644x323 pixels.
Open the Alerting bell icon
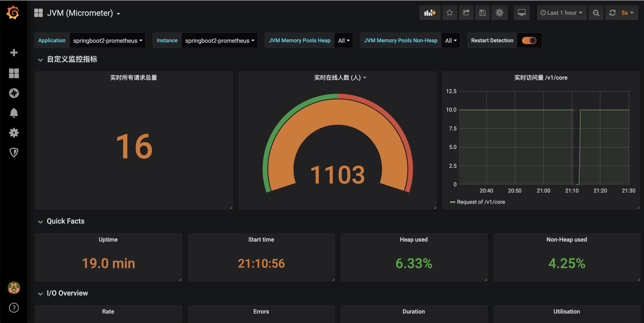14,113
